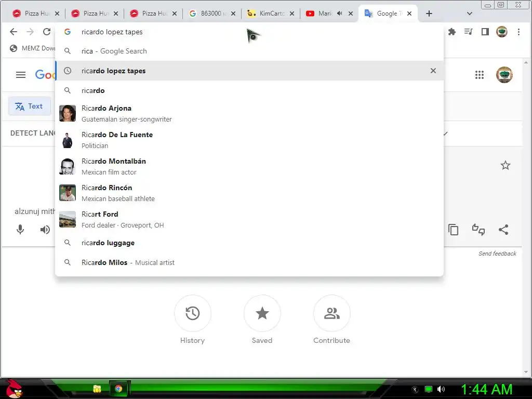Open the Google account avatar on page
532x399 pixels.
coord(504,75)
